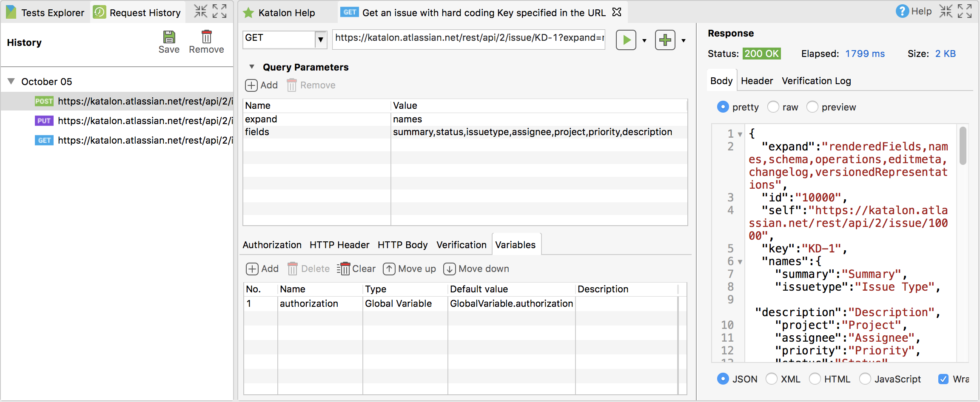980x402 pixels.
Task: Save the request history entry
Action: click(169, 42)
